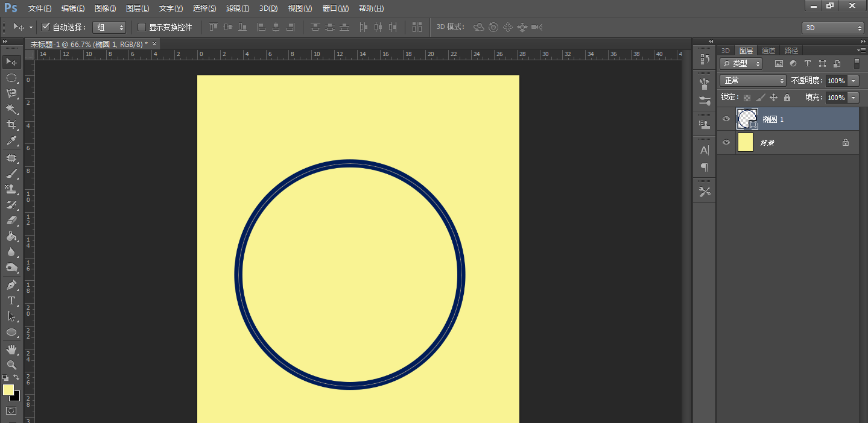The width and height of the screenshot is (868, 423).
Task: Open the Character panel icon
Action: (704, 150)
